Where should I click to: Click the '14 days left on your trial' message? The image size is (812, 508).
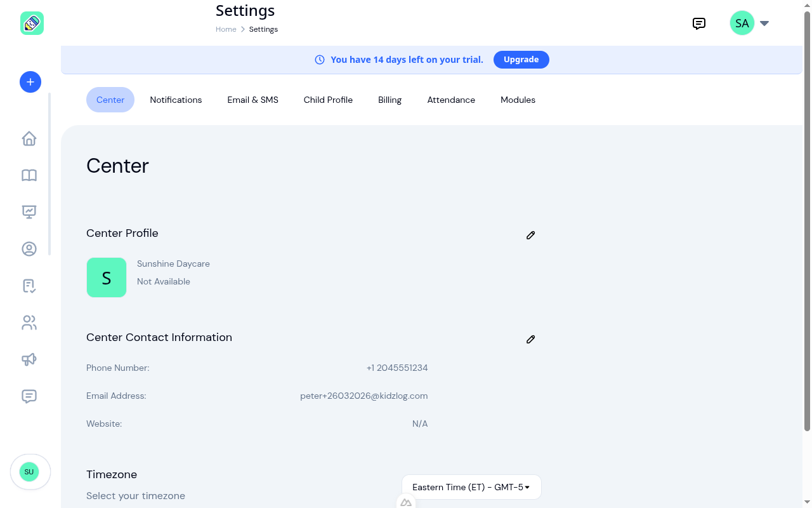[407, 60]
